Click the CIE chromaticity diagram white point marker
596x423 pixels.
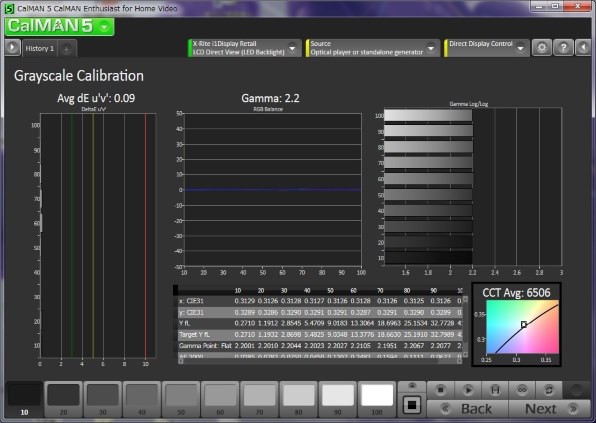pos(524,325)
